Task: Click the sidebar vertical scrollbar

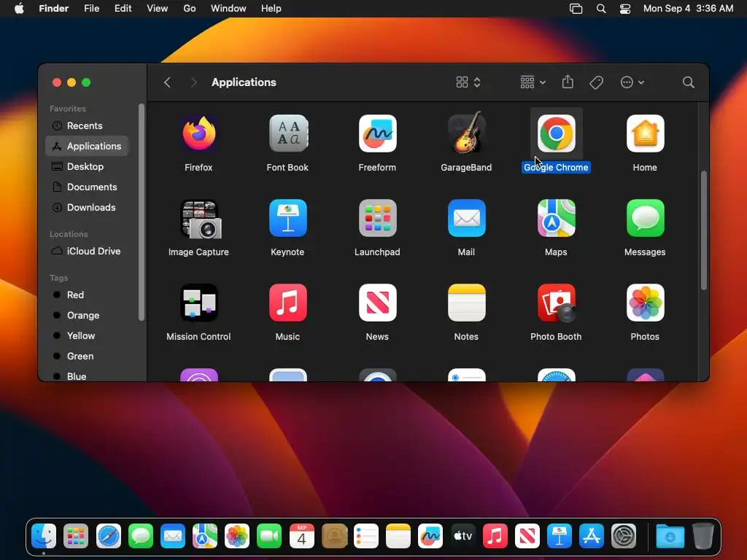Action: 141,212
